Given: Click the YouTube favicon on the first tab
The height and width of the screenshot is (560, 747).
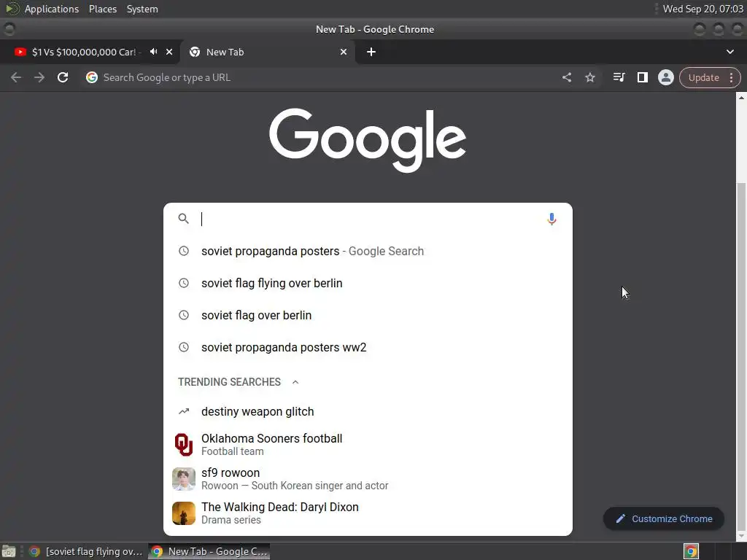Looking at the screenshot, I should coord(20,52).
